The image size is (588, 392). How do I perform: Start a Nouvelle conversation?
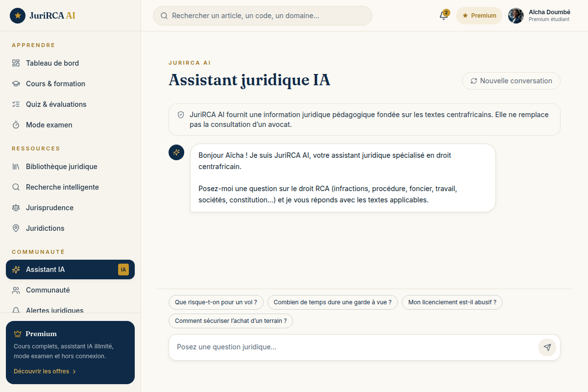tap(511, 81)
